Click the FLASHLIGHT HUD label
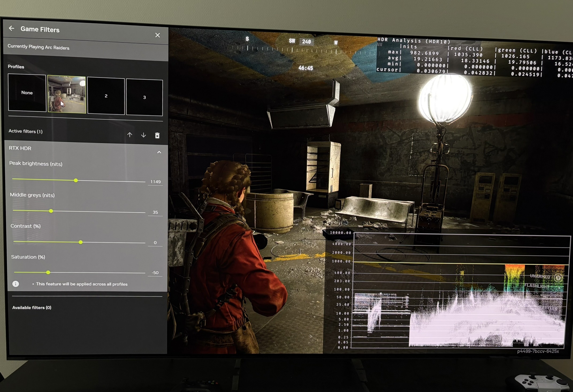This screenshot has height=392, width=573. pos(537,286)
